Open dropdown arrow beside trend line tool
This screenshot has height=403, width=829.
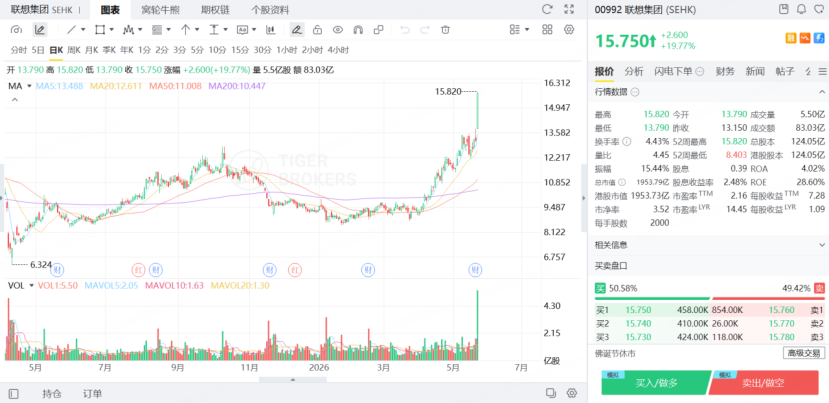point(83,30)
